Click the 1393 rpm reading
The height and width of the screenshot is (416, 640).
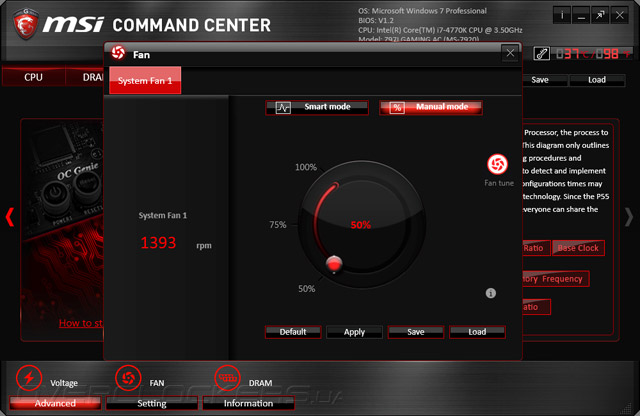tap(158, 243)
